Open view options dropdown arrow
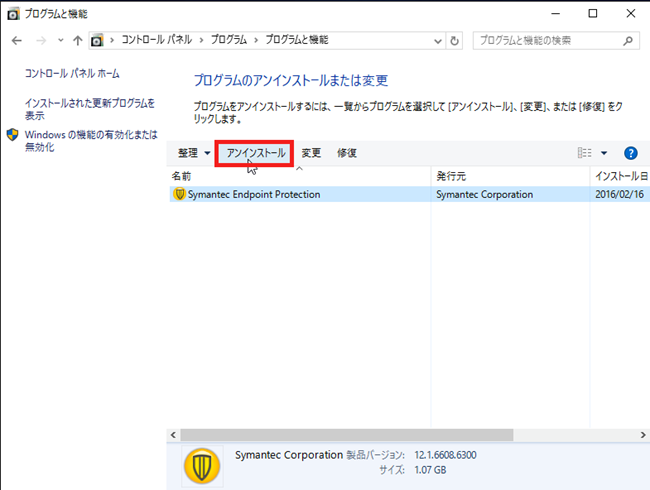Image resolution: width=650 pixels, height=490 pixels. pyautogui.click(x=604, y=153)
